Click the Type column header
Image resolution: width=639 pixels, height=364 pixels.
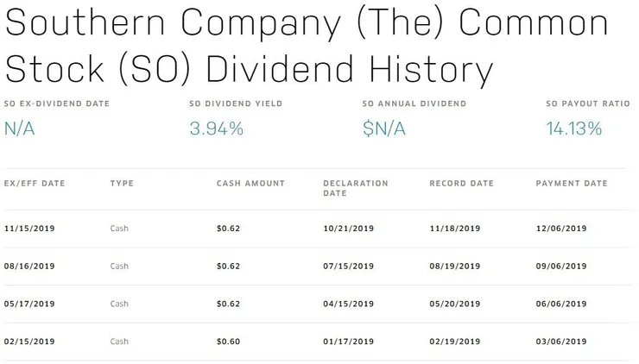coord(122,184)
